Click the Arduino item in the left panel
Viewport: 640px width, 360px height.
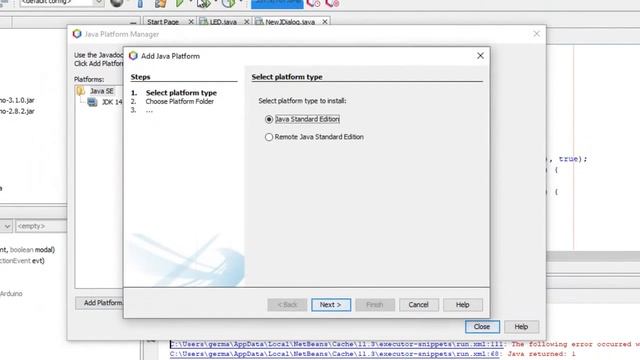[11, 293]
